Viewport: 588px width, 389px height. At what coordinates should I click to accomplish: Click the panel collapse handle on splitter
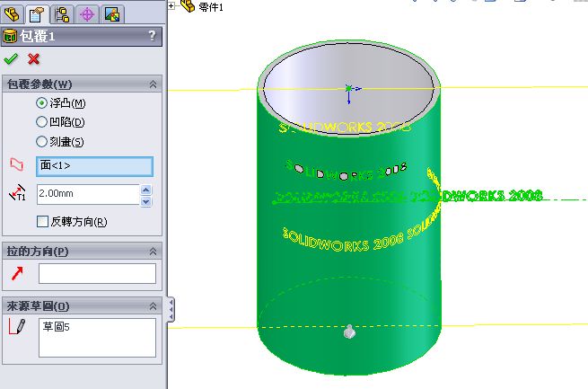[x=171, y=309]
